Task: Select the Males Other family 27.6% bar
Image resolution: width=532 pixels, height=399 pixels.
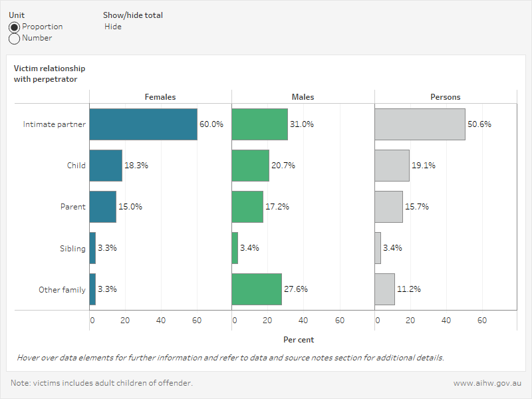Action: coord(256,289)
